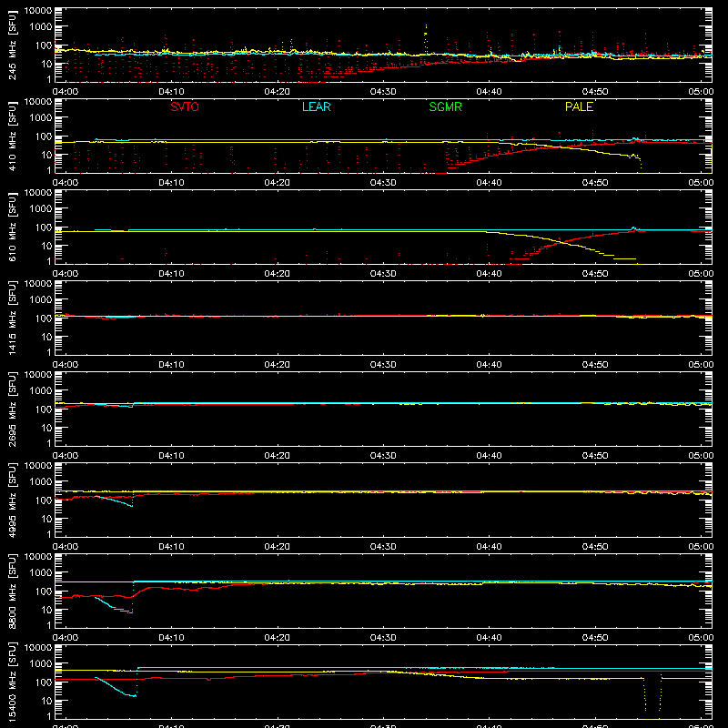This screenshot has height=728, width=728.
Task: Select the '2695 MHz [SFU]' axis label
Action: click(x=12, y=409)
